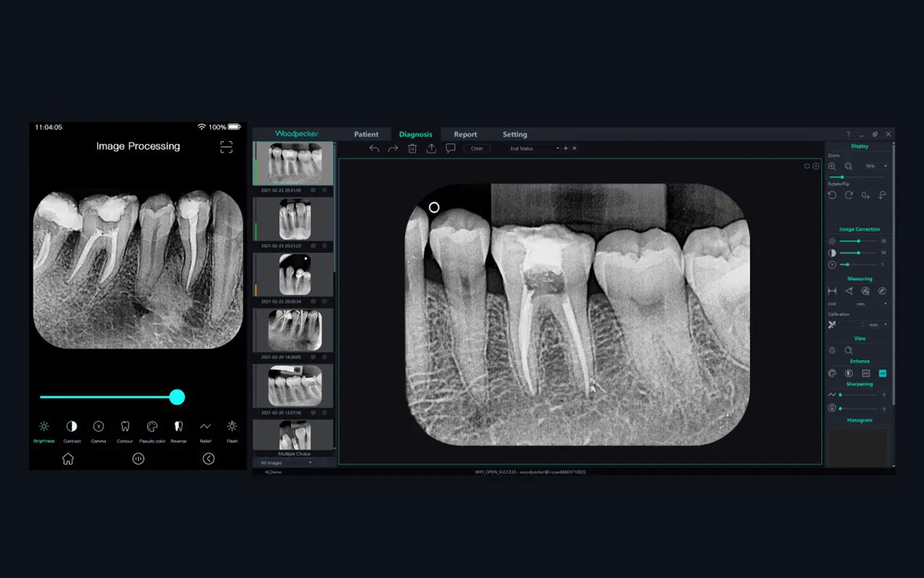Select the length measuring tool

point(832,291)
